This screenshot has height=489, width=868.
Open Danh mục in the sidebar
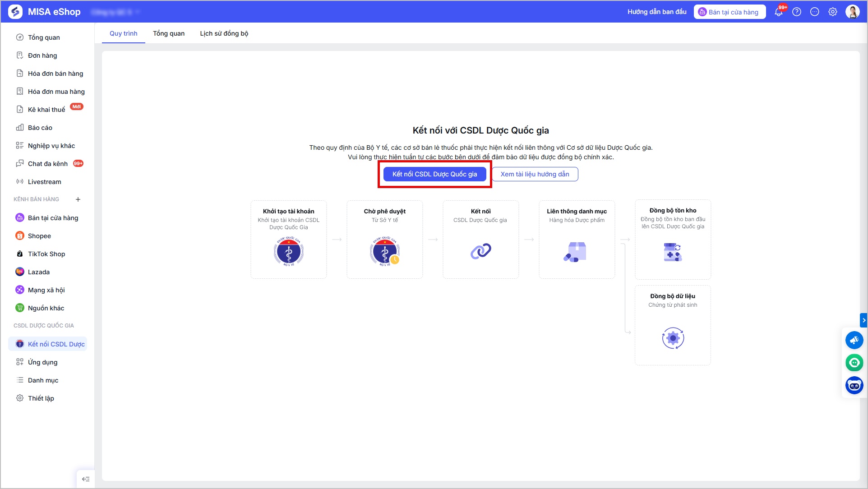47,380
